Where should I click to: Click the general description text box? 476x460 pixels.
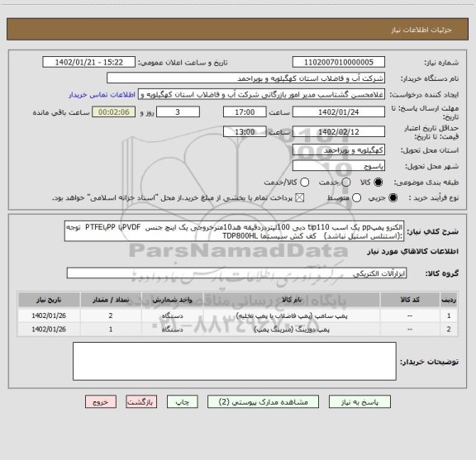tap(235, 231)
